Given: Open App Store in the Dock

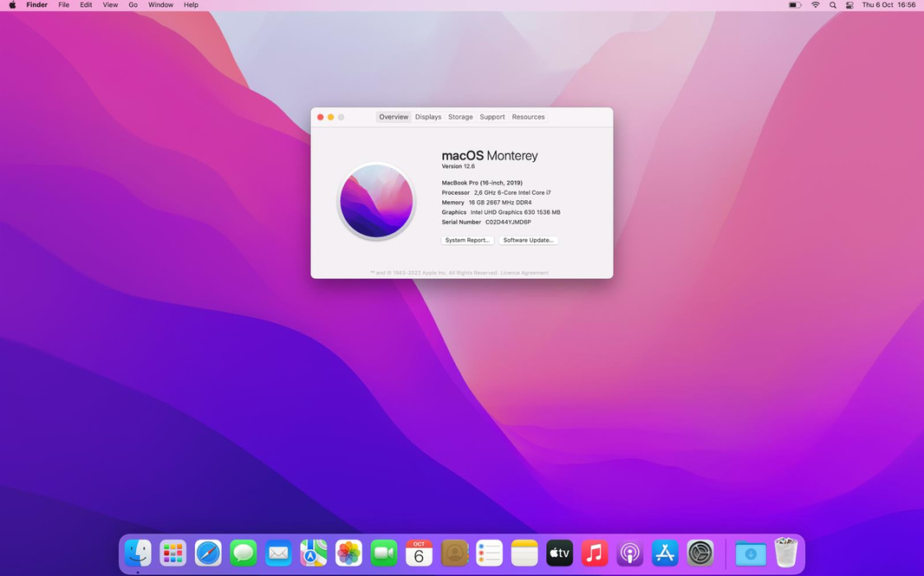Looking at the screenshot, I should point(665,553).
